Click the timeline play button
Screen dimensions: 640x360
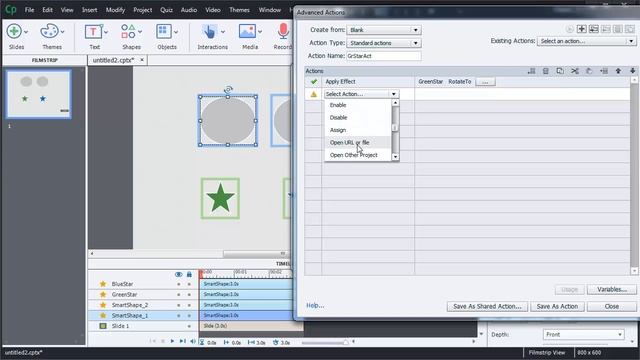172,341
